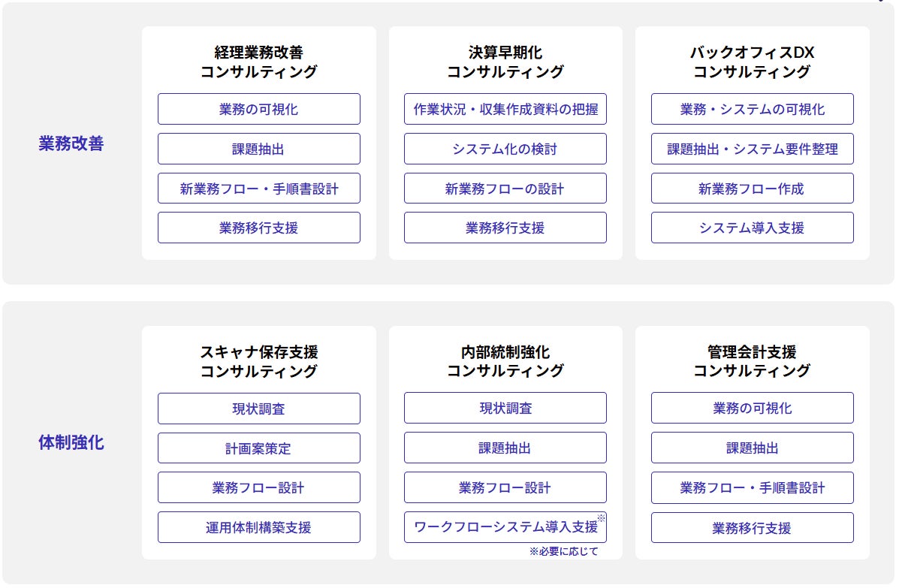This screenshot has width=899, height=588.
Task: Click the 体制強化 category label
Action: (x=71, y=443)
